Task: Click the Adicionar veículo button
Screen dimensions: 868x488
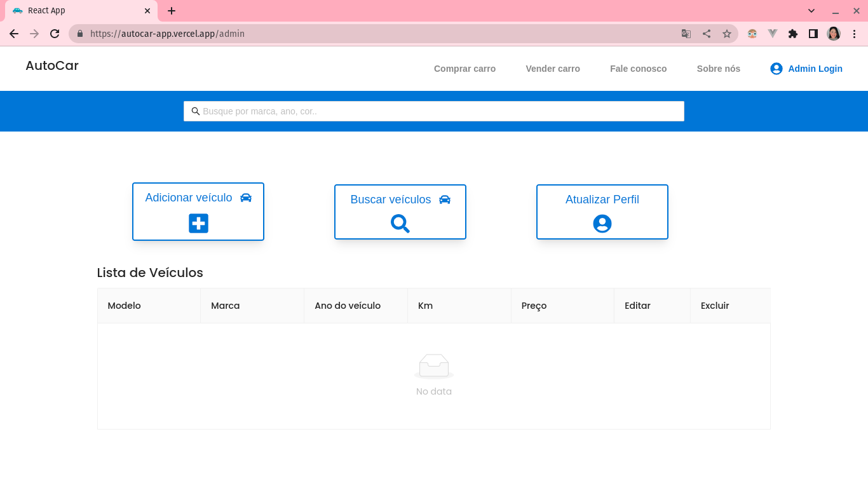Action: click(198, 212)
